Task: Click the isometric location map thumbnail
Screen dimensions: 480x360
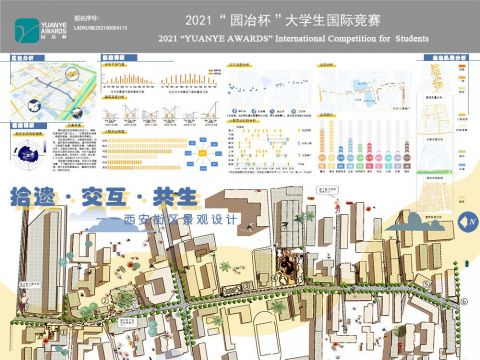Action: pos(53,91)
